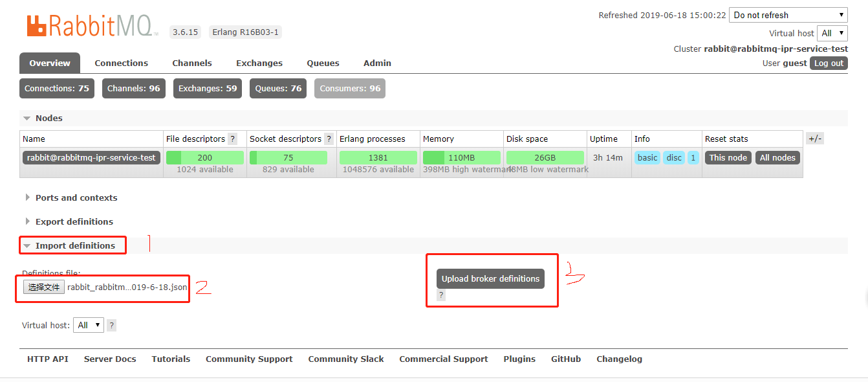Click File descriptors 200 usage bar
Image resolution: width=868 pixels, height=382 pixels.
point(205,157)
